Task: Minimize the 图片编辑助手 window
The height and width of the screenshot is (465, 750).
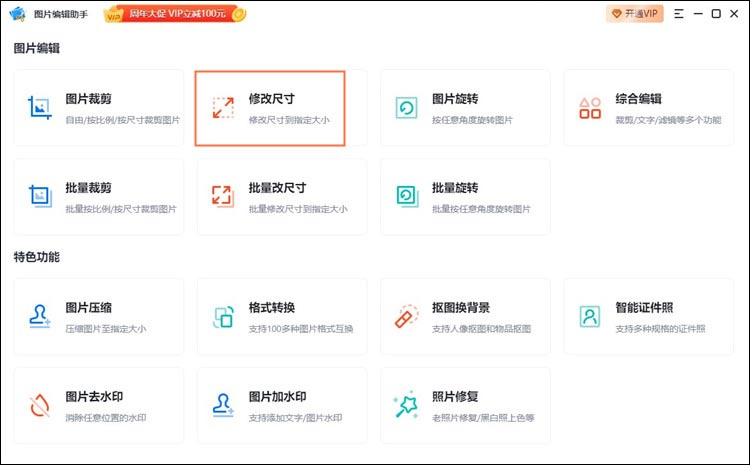Action: click(x=698, y=14)
